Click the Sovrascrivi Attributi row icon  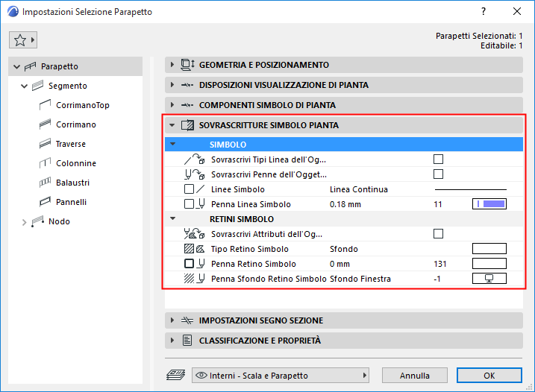[194, 234]
